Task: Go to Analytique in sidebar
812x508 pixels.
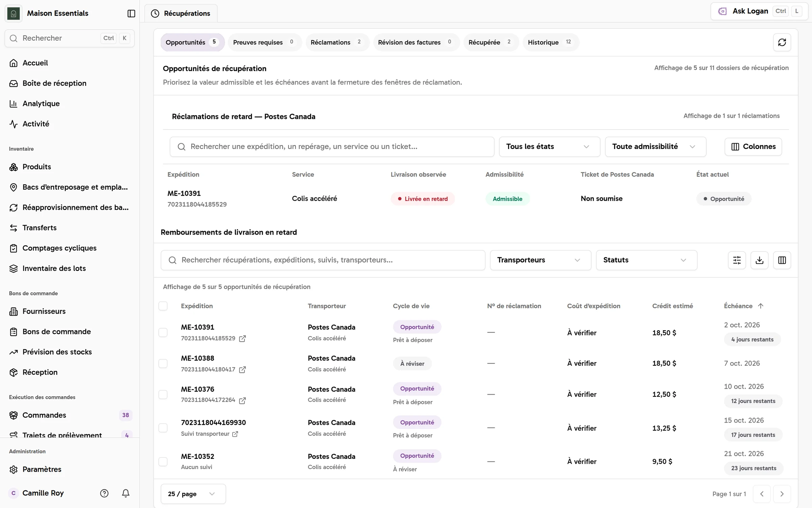Action: pyautogui.click(x=70, y=104)
